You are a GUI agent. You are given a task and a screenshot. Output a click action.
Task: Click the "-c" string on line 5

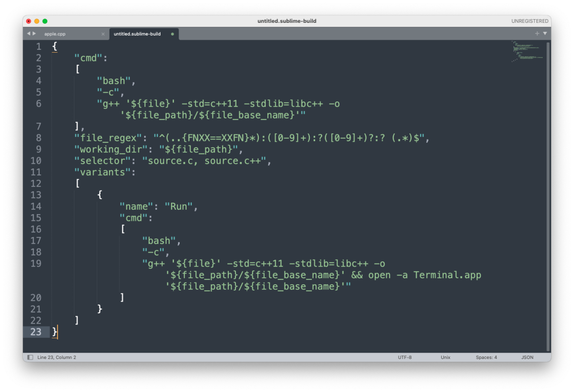108,92
